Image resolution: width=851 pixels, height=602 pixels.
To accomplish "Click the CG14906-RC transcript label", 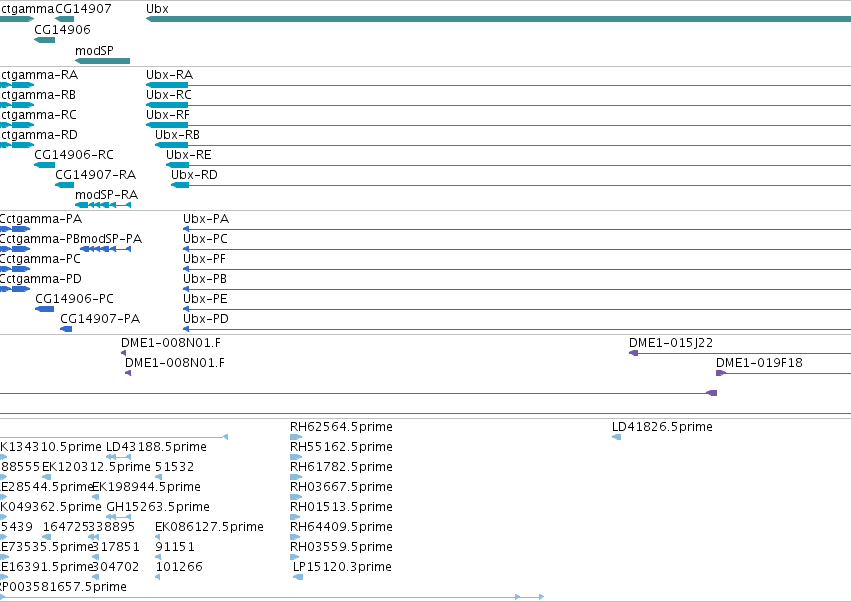I will click(x=74, y=155).
